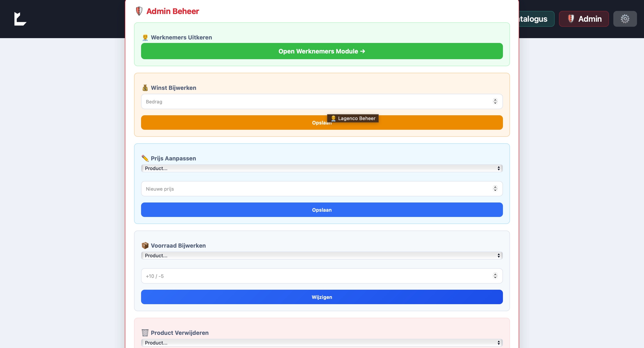The width and height of the screenshot is (644, 348).
Task: Click the Lagenco Beheer tooltip label
Action: click(353, 118)
